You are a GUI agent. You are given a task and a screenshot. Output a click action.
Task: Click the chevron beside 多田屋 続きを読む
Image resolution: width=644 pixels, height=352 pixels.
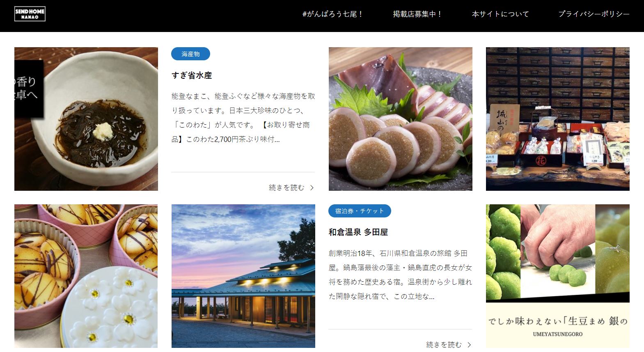click(x=469, y=345)
